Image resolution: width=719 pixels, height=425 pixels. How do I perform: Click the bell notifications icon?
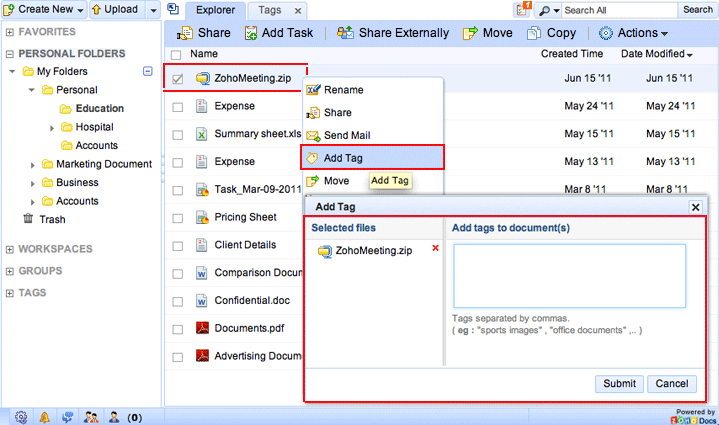pos(44,417)
